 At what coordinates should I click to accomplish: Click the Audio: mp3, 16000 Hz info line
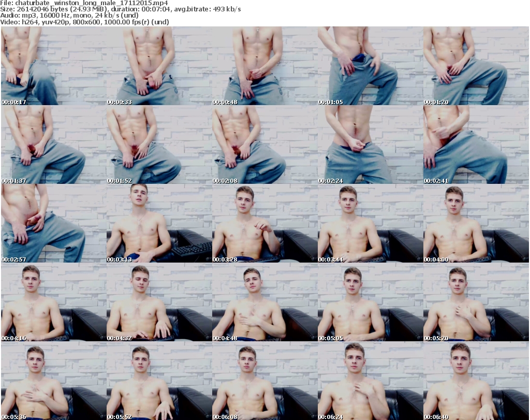click(69, 16)
